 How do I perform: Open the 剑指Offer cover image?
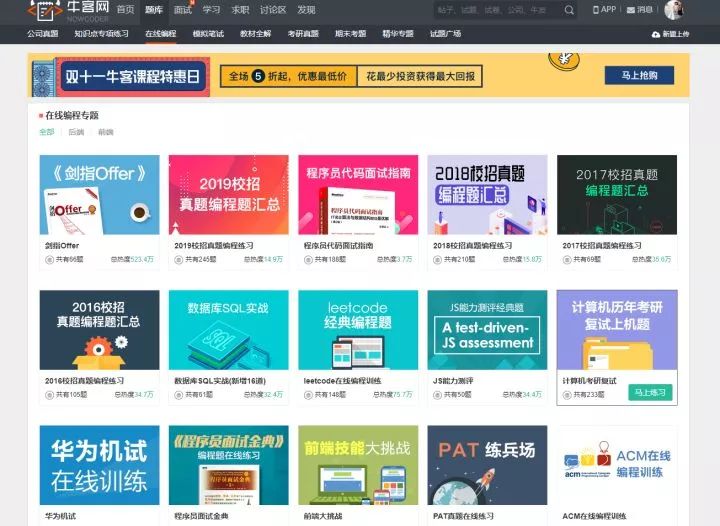point(100,195)
